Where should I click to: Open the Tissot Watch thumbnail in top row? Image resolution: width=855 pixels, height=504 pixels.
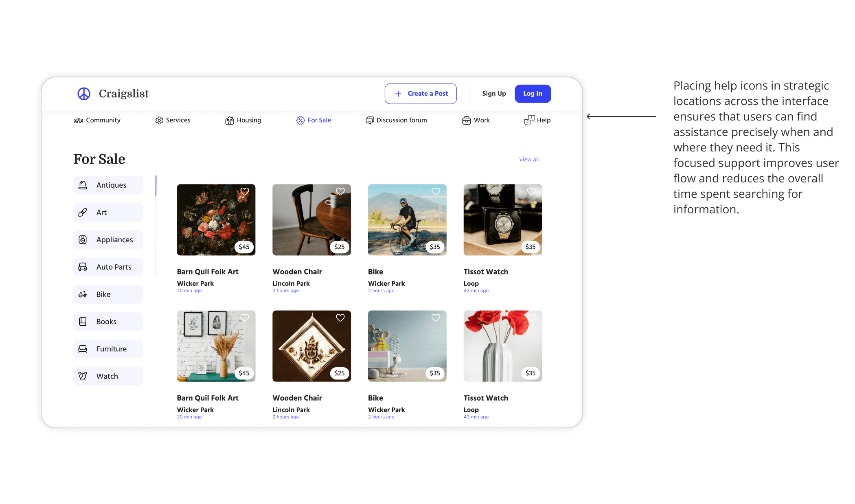click(502, 220)
